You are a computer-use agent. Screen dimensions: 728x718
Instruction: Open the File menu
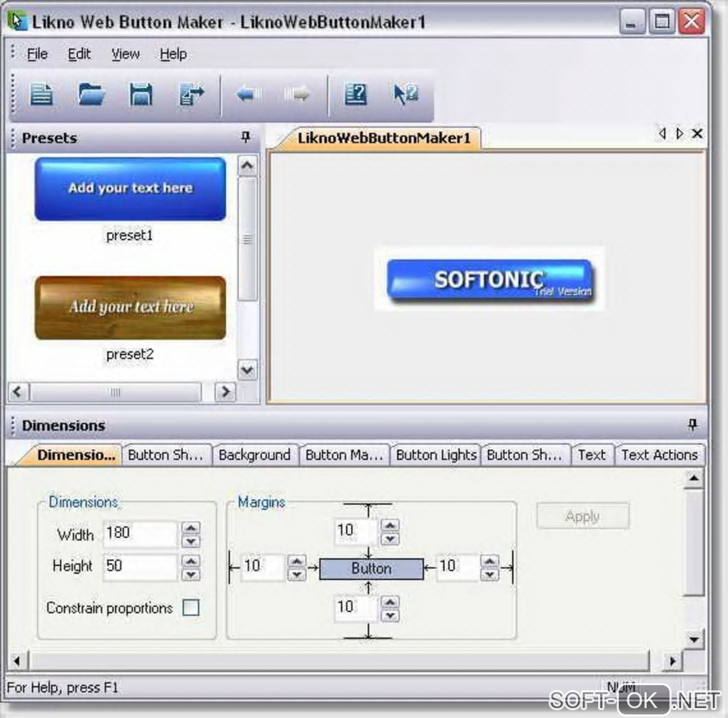pos(37,54)
